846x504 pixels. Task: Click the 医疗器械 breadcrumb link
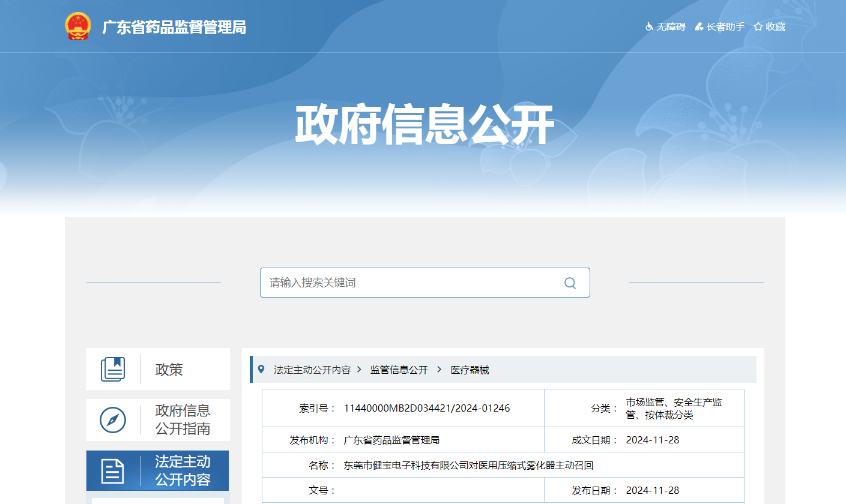[x=470, y=370]
